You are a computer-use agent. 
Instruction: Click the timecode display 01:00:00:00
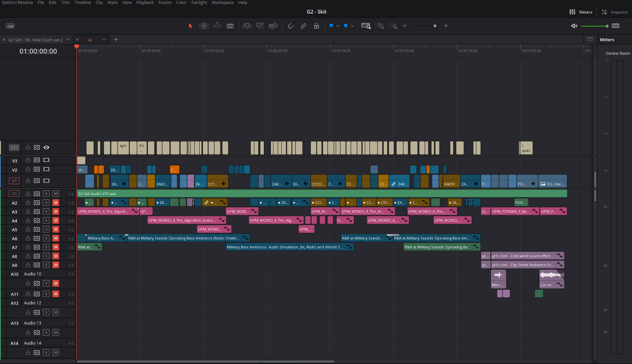pos(38,52)
